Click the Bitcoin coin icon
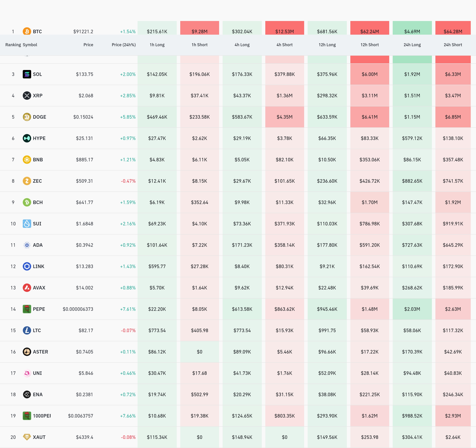Screen dimensions: 476x448 tap(27, 31)
